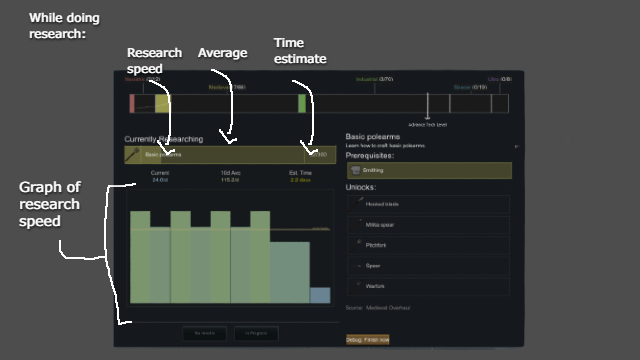Image resolution: width=640 pixels, height=360 pixels.
Task: Click the Basic polearms research progress bar
Action: [x=230, y=155]
